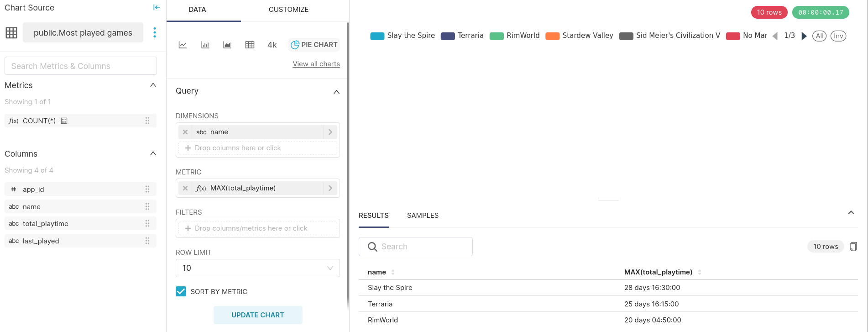Click the Update Chart button
Viewport: 868px width, 332px height.
[x=258, y=315]
